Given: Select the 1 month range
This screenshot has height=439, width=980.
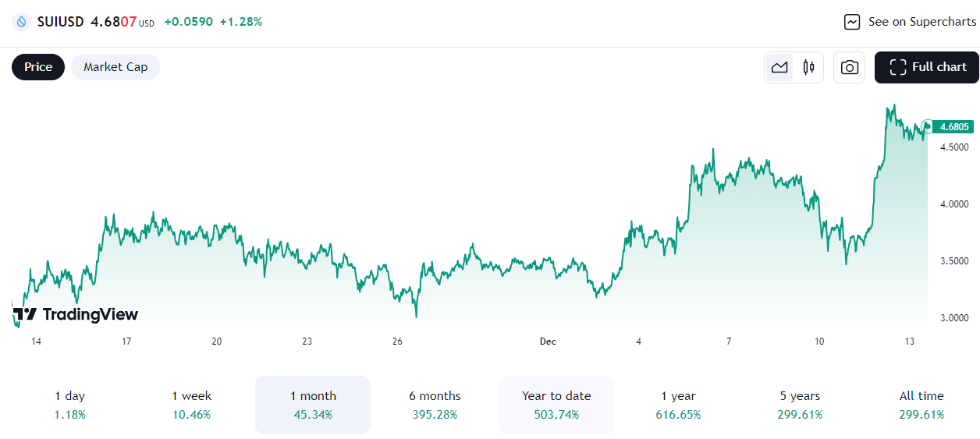Looking at the screenshot, I should pyautogui.click(x=313, y=405).
